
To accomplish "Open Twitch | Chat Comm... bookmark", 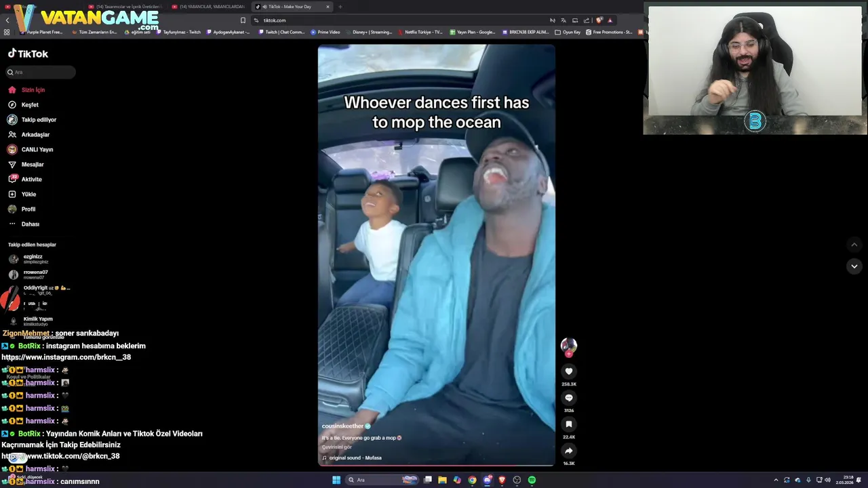I will [281, 32].
